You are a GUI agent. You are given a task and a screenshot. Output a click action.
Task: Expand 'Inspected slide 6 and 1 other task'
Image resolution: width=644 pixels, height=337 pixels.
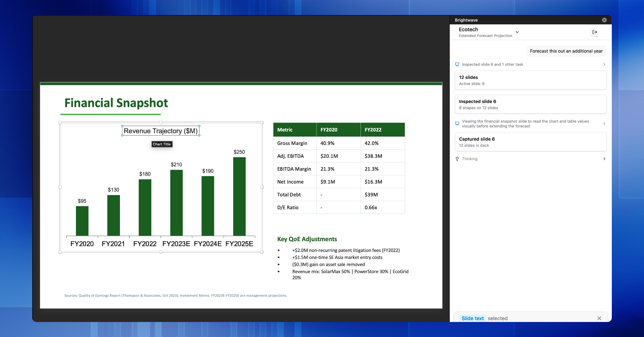604,64
